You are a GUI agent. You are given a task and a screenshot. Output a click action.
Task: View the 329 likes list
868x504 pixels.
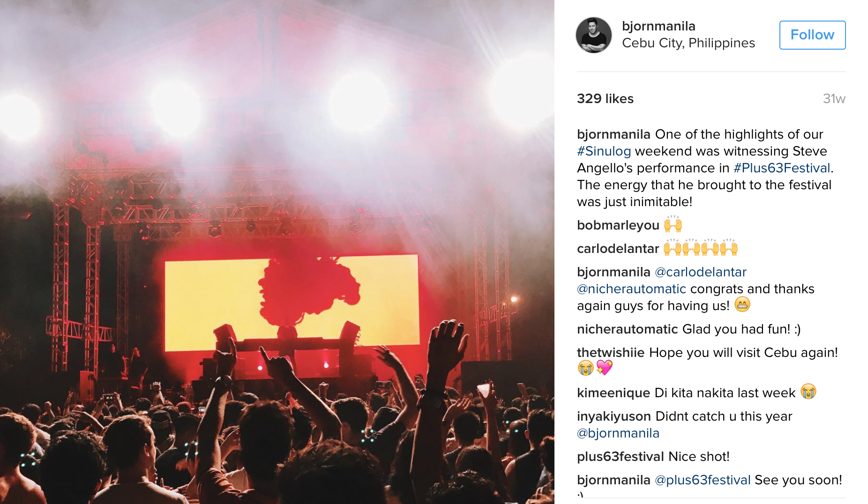(605, 99)
